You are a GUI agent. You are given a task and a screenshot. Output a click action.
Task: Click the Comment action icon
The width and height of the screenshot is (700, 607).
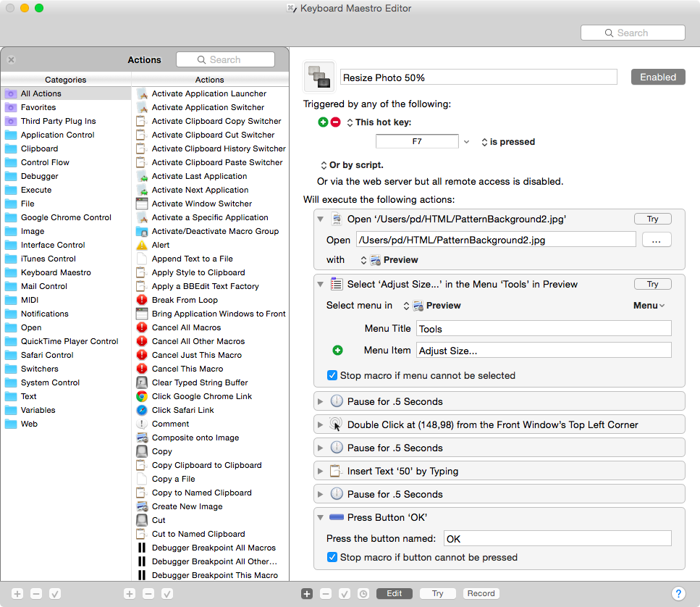tap(141, 424)
